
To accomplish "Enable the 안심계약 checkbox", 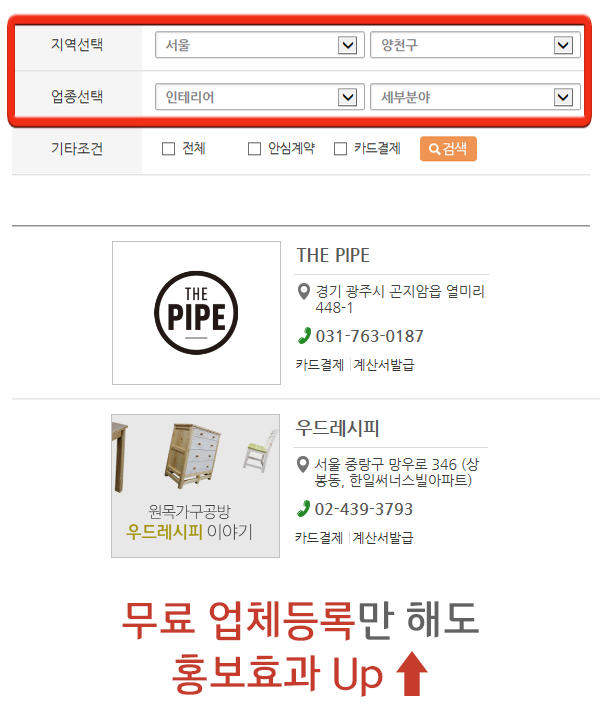I will coord(254,149).
